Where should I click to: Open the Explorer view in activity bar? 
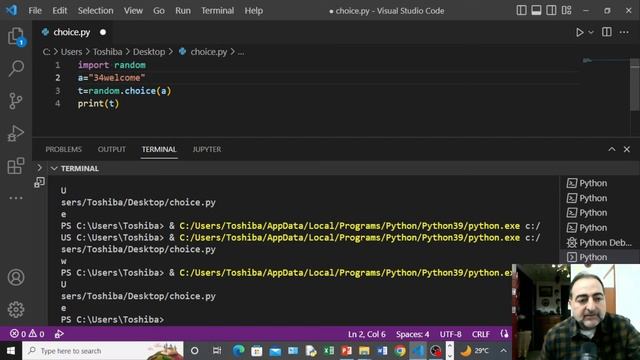tap(16, 36)
